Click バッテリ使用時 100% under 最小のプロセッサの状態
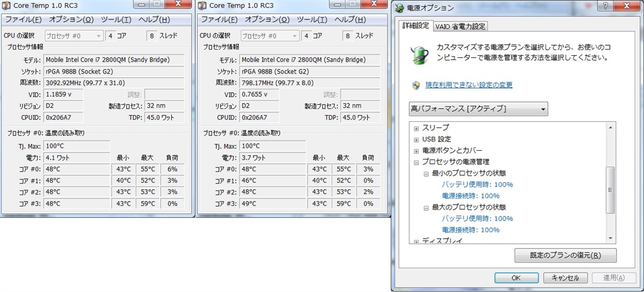 pos(477,185)
